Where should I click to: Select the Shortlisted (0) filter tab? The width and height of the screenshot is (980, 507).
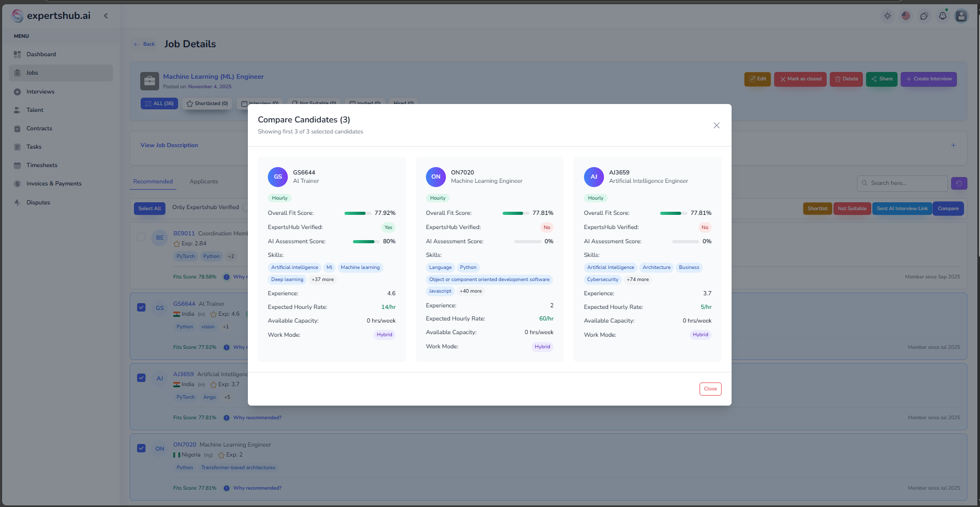207,104
